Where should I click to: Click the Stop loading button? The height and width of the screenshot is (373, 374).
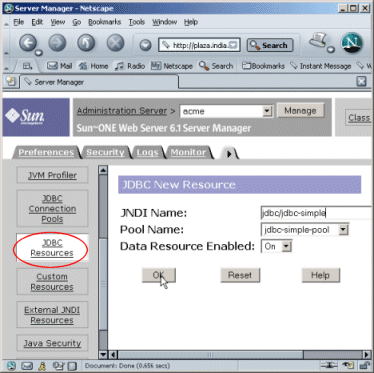pos(115,43)
